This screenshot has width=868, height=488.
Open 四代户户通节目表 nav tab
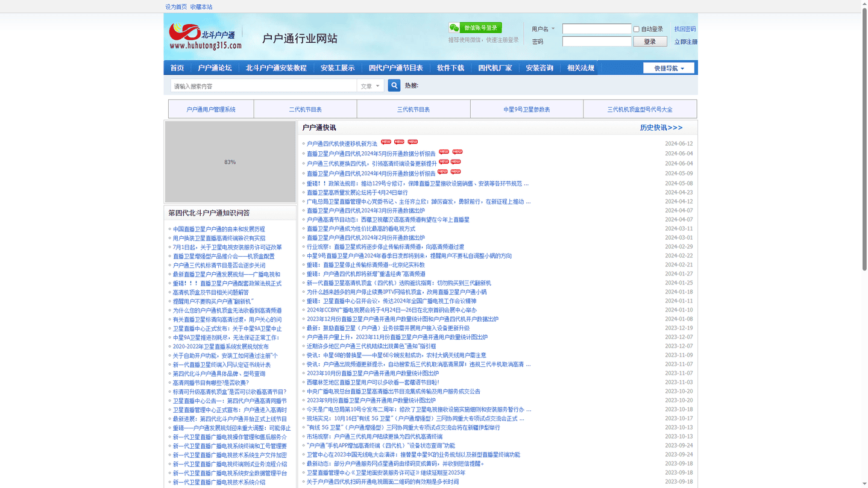coord(396,68)
